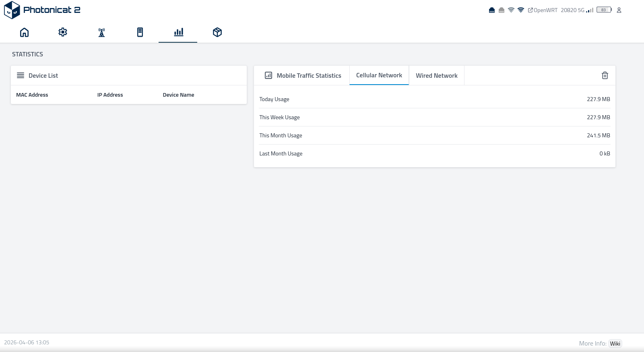
Task: Click the dark Wi-Fi status icon
Action: [521, 10]
